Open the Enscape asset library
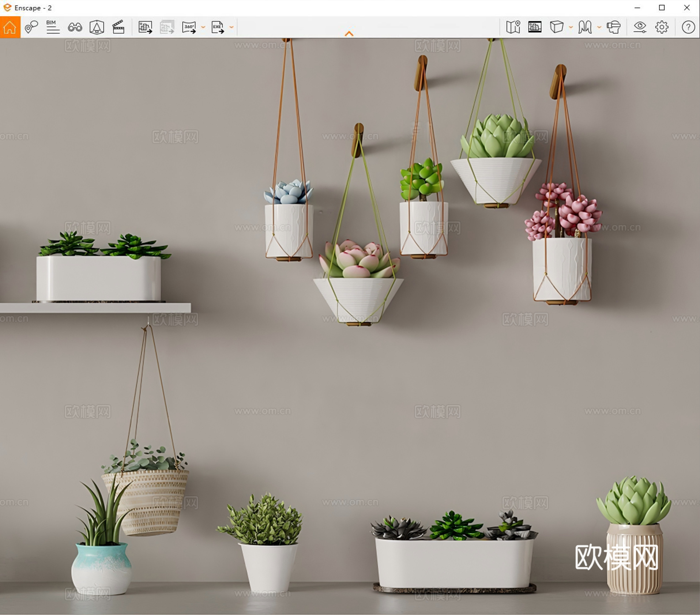 [x=535, y=27]
